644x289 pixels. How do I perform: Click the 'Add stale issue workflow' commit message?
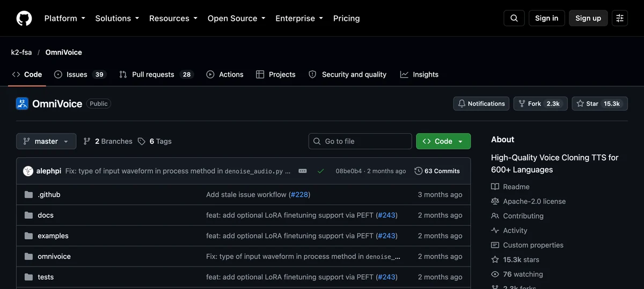click(x=246, y=195)
